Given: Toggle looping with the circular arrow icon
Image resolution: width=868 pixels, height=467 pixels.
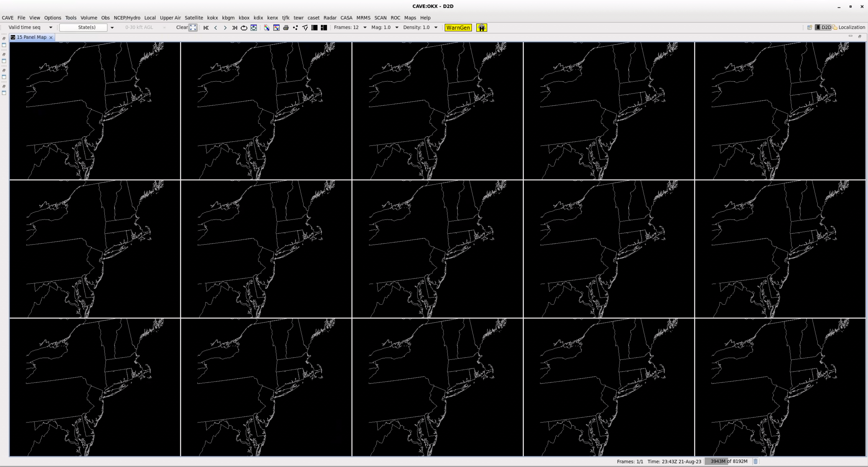Looking at the screenshot, I should (x=244, y=28).
